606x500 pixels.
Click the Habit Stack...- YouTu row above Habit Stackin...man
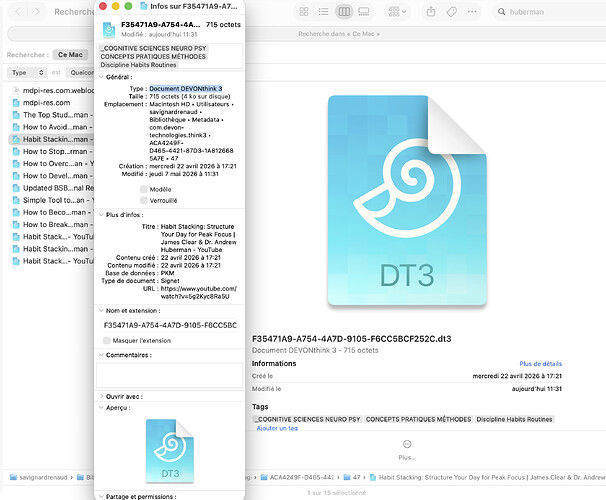[x=53, y=236]
